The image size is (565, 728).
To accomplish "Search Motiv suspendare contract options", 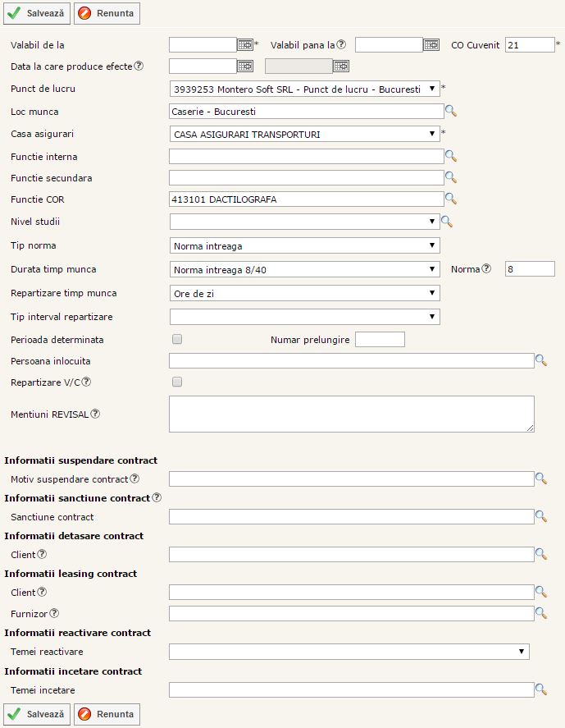I will [x=541, y=478].
